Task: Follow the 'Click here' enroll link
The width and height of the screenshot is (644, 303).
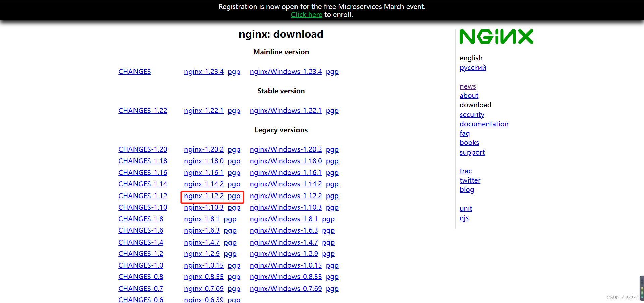Action: click(x=307, y=15)
